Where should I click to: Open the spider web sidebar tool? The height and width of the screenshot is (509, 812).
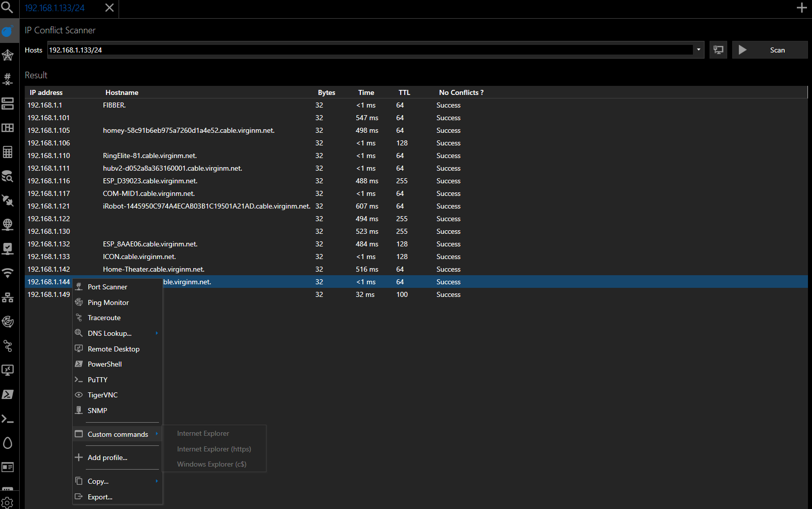pos(8,55)
